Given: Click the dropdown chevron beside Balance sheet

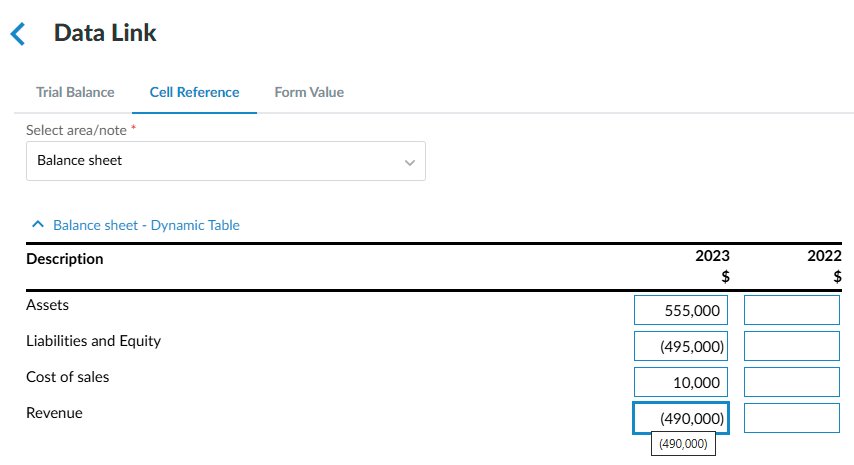Looking at the screenshot, I should 408,162.
